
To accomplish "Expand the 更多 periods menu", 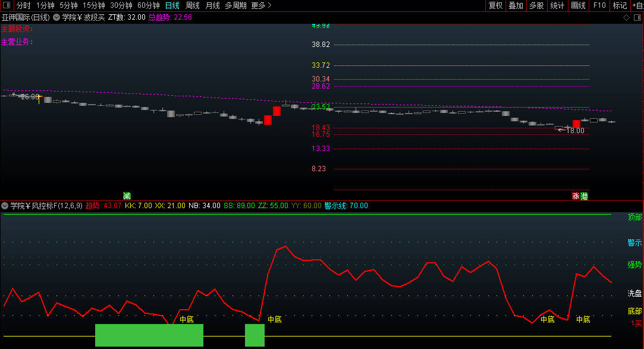I will click(261, 5).
